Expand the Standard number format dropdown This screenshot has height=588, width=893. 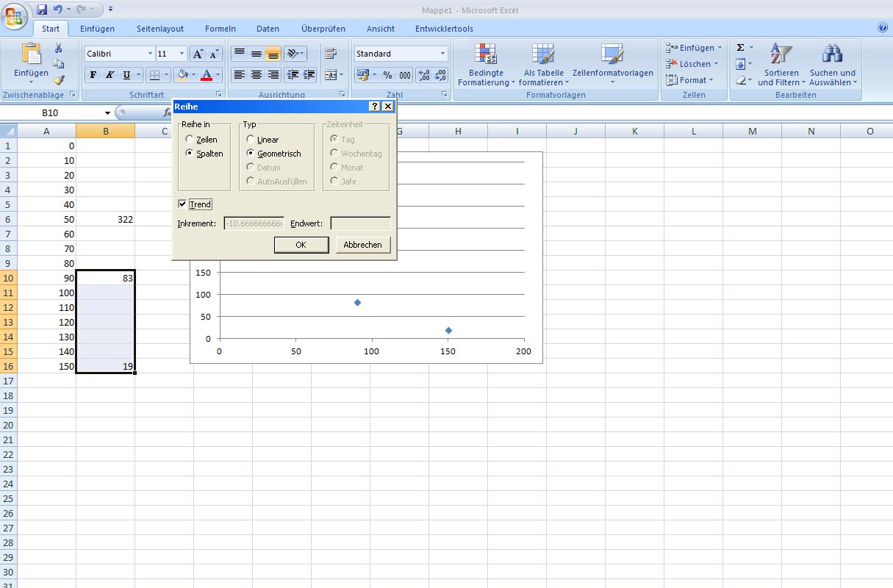tap(442, 54)
